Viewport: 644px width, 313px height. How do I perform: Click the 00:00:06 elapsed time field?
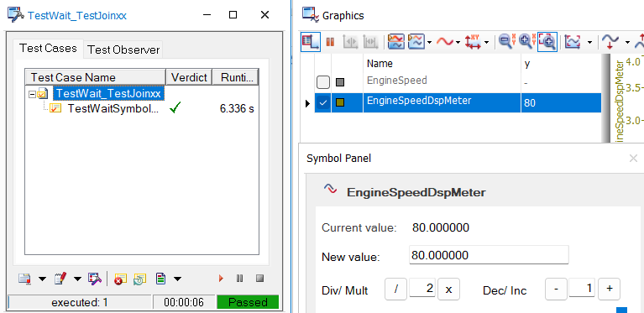(184, 302)
